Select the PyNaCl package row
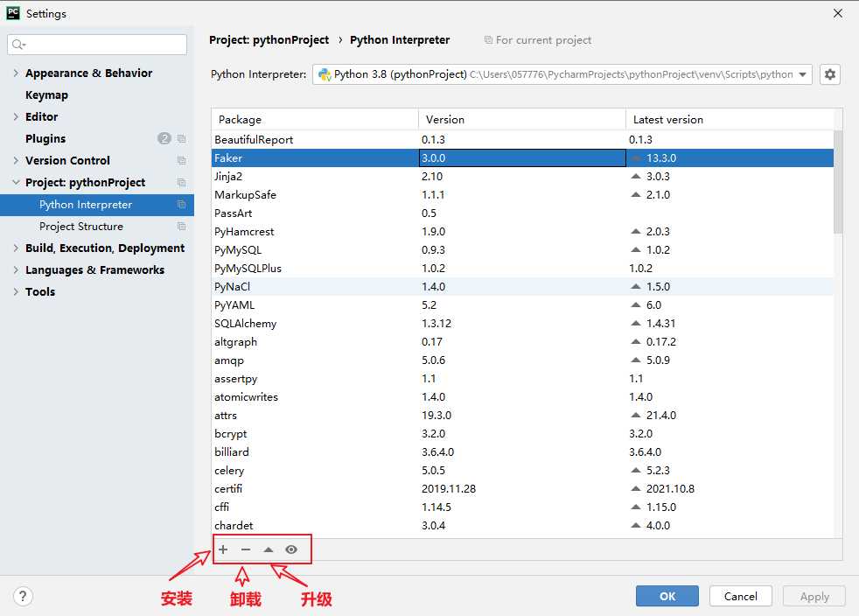Viewport: 859px width, 616px height. click(x=522, y=287)
